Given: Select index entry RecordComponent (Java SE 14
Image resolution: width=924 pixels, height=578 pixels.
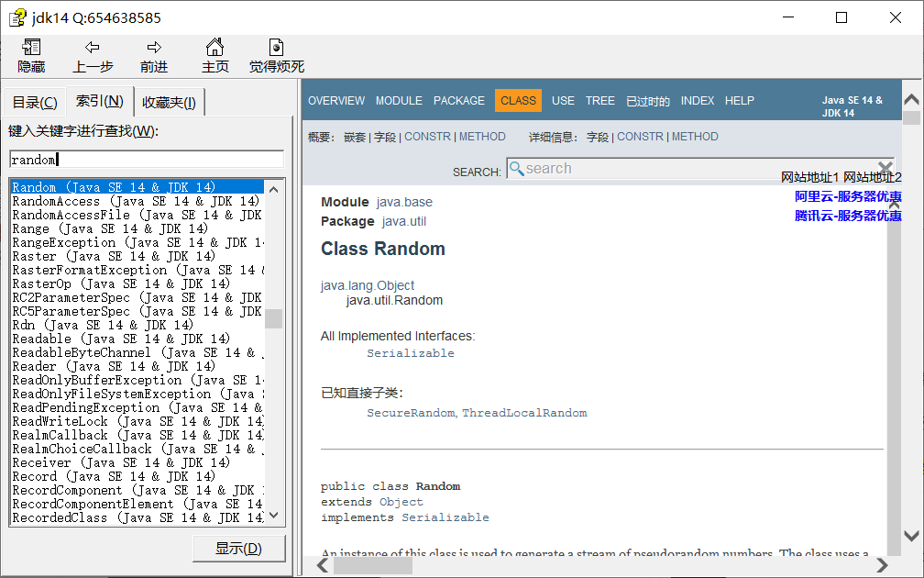Looking at the screenshot, I should (137, 490).
